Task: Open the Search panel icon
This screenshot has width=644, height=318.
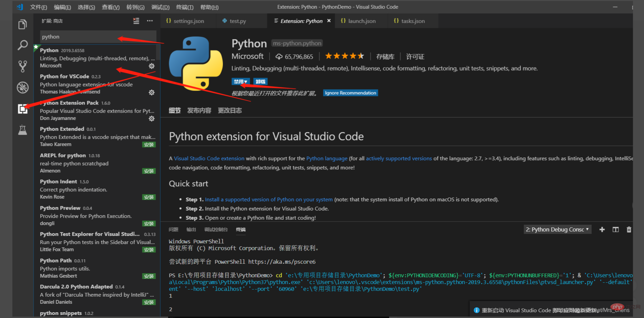Action: tap(22, 45)
